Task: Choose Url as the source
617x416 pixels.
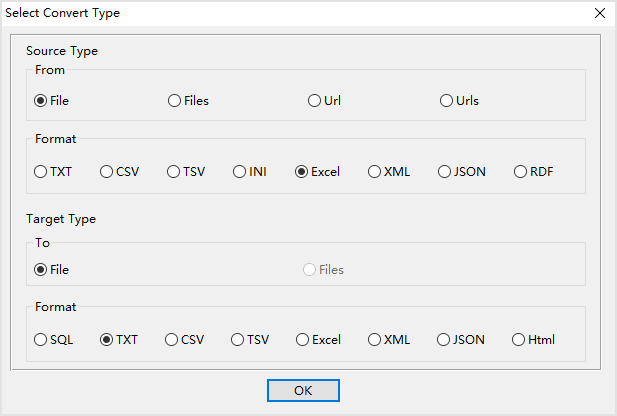Action: 315,100
